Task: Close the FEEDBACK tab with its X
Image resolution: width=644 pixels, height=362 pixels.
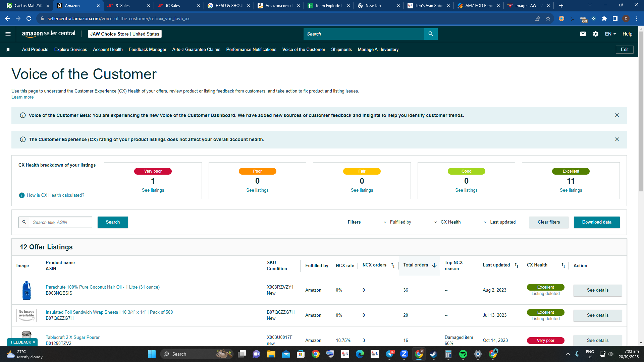Action: point(34,342)
